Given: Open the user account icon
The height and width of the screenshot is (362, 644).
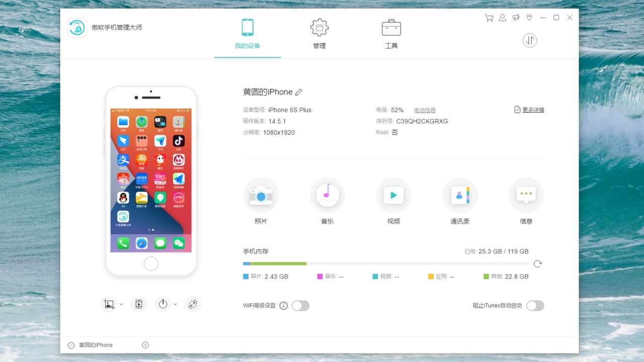Looking at the screenshot, I should pyautogui.click(x=502, y=18).
